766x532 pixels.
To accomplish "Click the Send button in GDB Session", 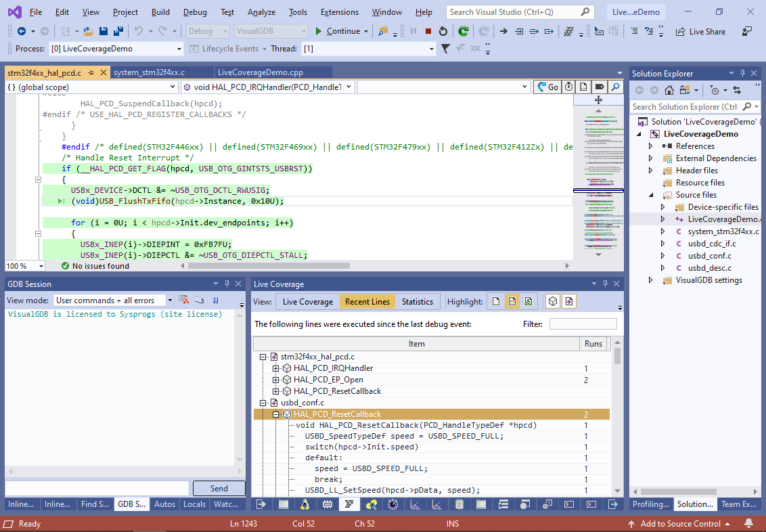I will 219,488.
